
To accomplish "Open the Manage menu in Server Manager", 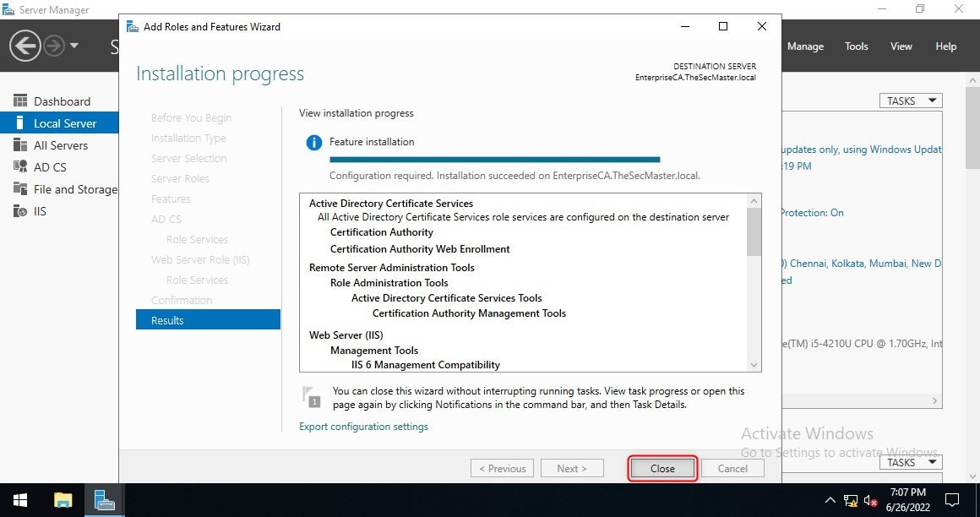I will (x=805, y=46).
